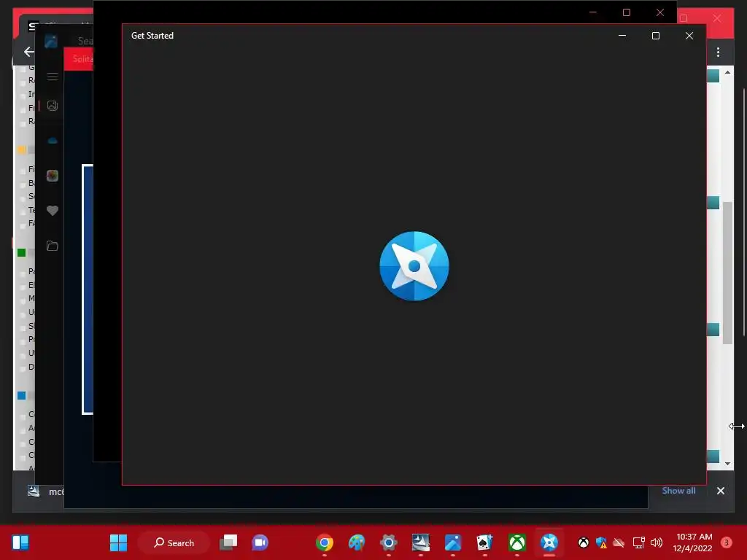Open the downloaded mc file item
This screenshot has width=747, height=560.
click(x=45, y=491)
